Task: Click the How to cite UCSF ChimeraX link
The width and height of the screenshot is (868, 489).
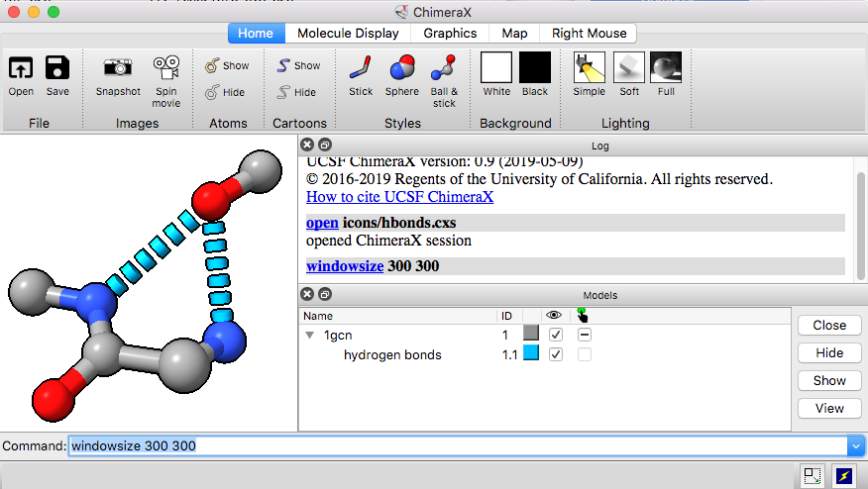Action: pyautogui.click(x=399, y=197)
